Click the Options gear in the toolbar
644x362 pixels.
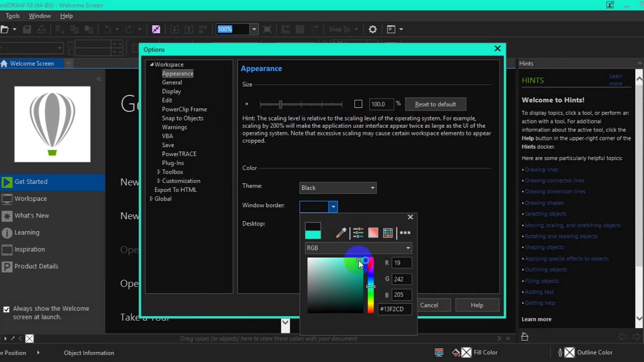373,29
